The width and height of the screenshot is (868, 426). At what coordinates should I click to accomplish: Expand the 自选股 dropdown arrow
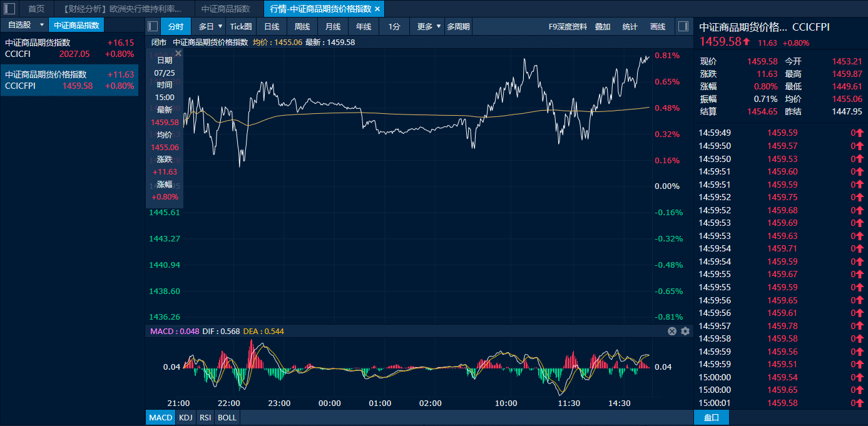[x=42, y=25]
